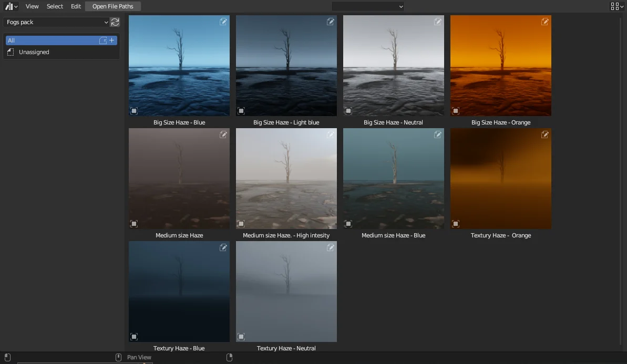Select the Big Size Haze - Neutral thumbnail
Viewport: 627px width, 364px height.
tap(393, 66)
